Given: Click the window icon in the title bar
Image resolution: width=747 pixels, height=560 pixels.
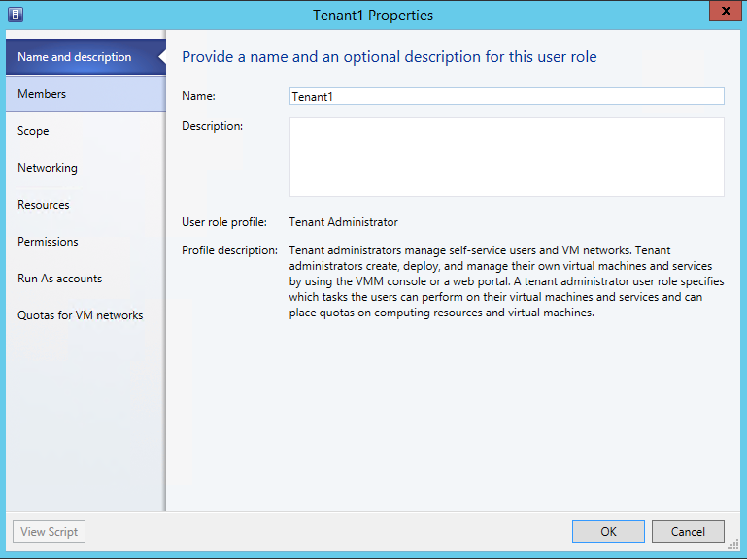Looking at the screenshot, I should (x=16, y=15).
